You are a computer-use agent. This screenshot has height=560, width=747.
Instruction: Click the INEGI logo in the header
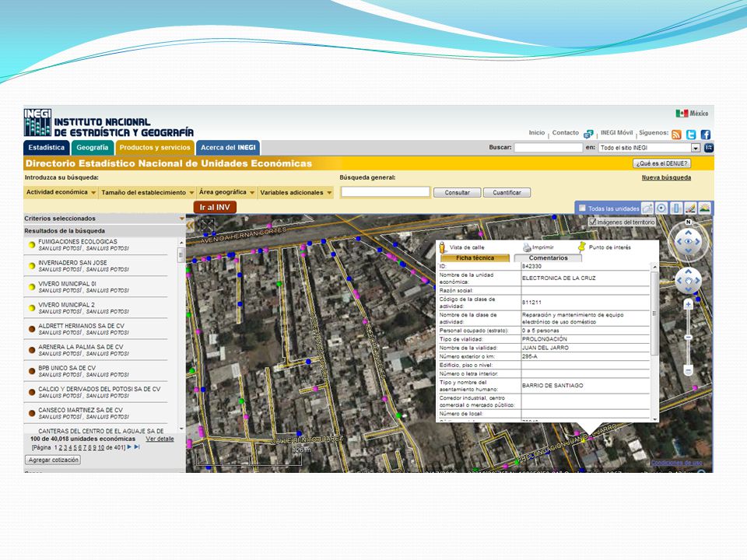click(37, 122)
